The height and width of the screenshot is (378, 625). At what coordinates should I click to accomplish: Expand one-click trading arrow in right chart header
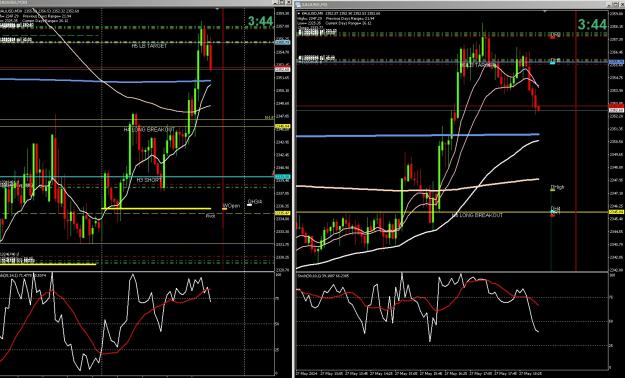point(299,14)
